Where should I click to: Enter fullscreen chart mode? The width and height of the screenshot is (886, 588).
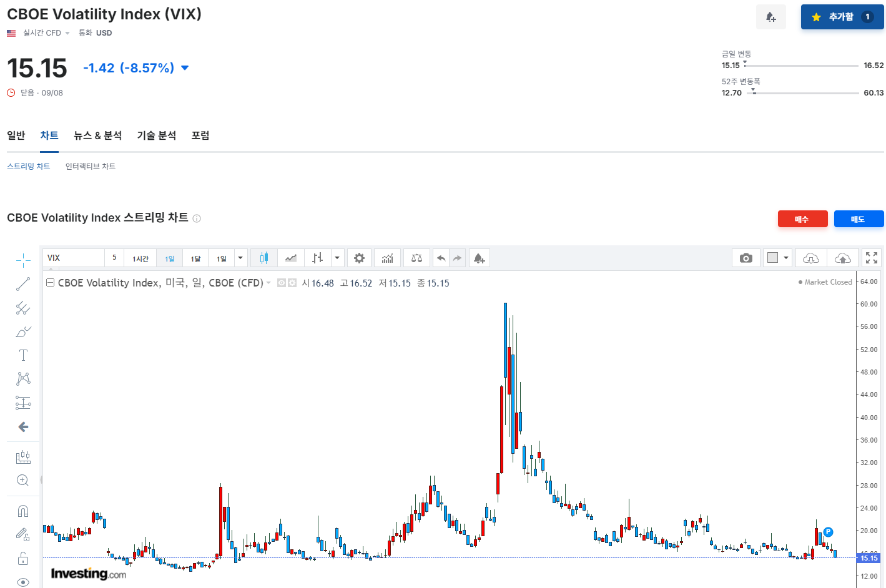click(872, 258)
